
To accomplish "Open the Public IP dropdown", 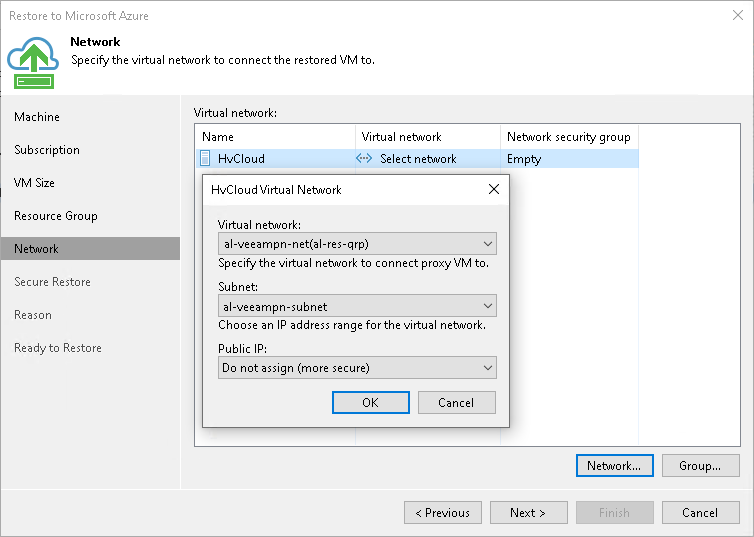I will [487, 368].
